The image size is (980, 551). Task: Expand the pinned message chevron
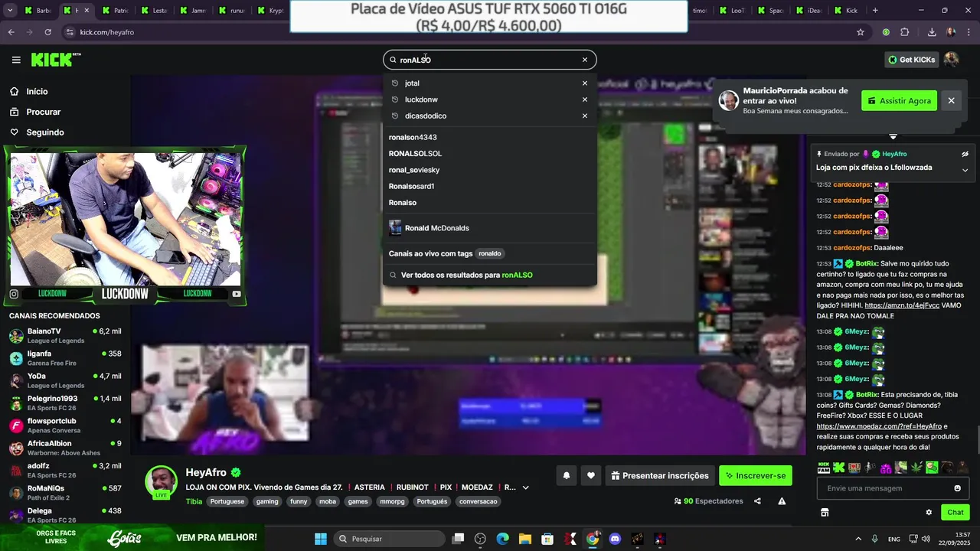[x=965, y=170]
